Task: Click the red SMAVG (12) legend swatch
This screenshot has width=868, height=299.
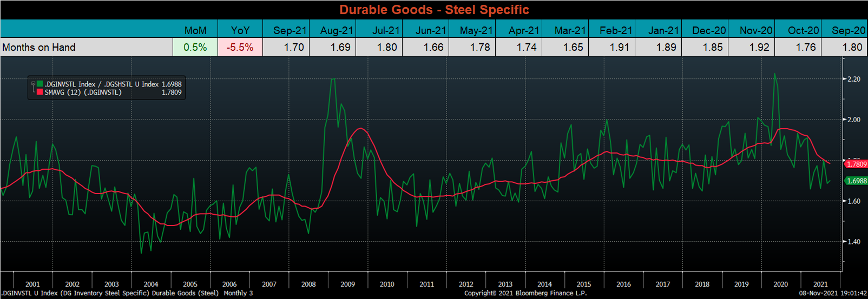Action: tap(40, 92)
